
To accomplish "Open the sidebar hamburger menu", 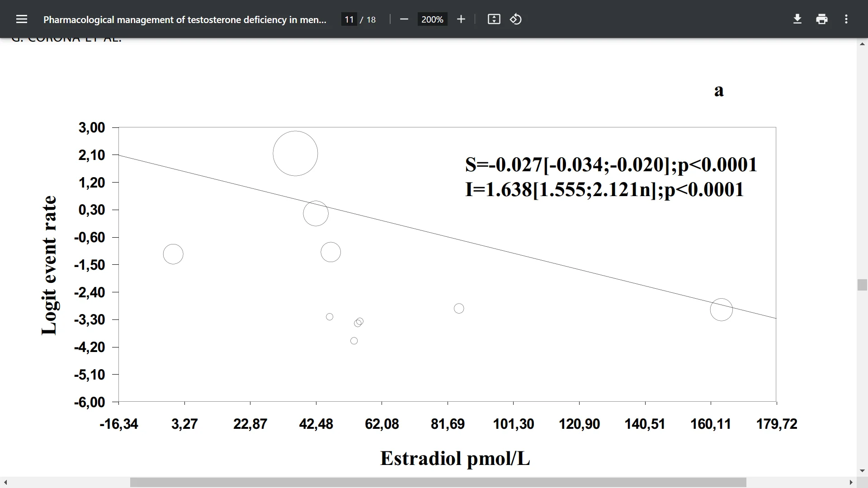I will (x=22, y=19).
